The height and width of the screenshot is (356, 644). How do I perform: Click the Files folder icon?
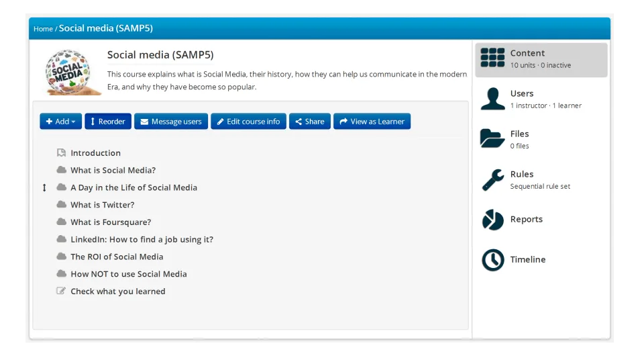(492, 138)
